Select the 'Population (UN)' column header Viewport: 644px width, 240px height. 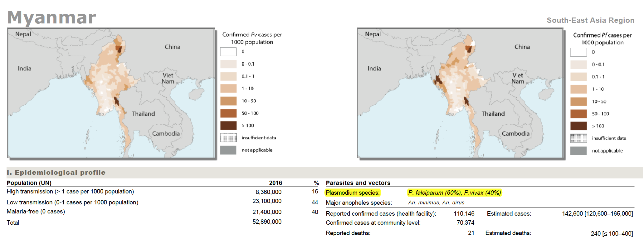tap(29, 183)
